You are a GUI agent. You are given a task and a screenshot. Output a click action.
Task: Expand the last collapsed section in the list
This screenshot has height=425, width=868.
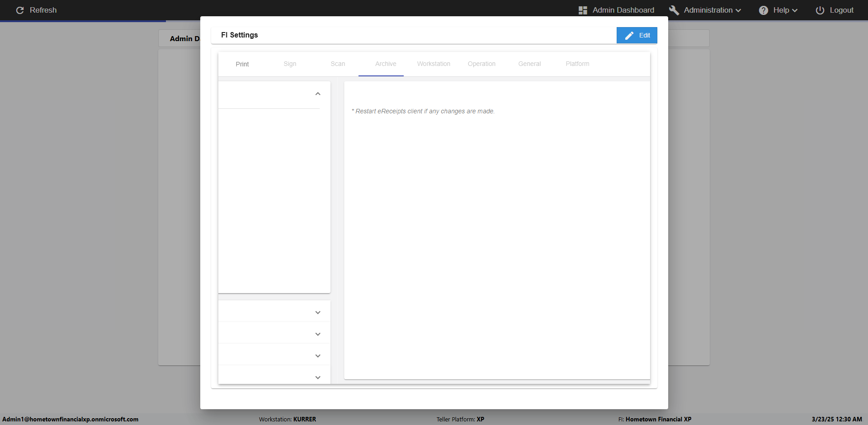tap(318, 378)
